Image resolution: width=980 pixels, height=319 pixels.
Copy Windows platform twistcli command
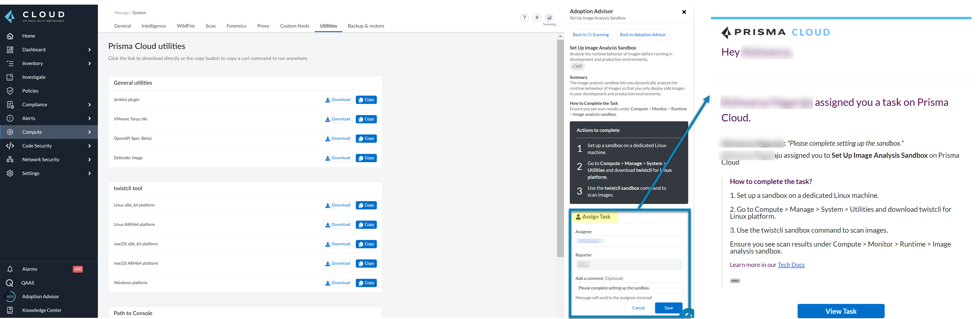(x=366, y=283)
